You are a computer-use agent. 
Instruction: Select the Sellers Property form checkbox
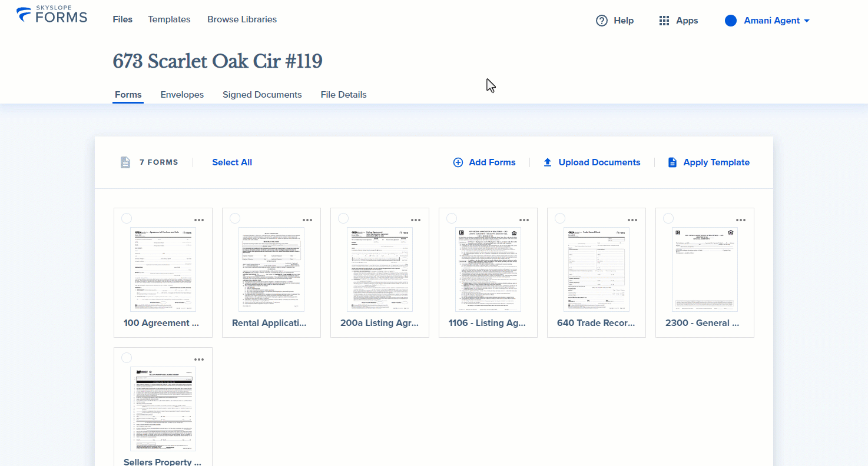tap(127, 358)
